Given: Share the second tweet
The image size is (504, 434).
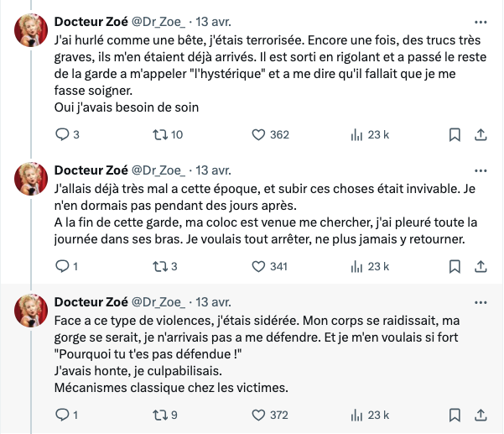Looking at the screenshot, I should [x=481, y=266].
